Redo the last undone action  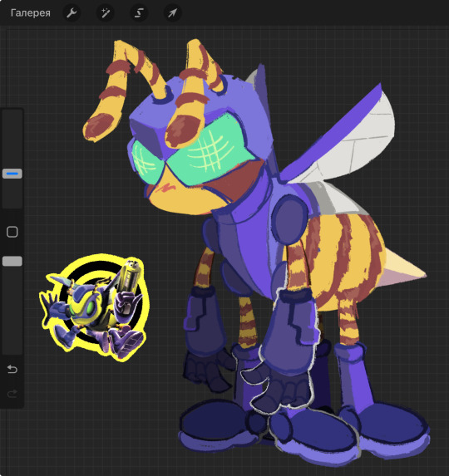[x=12, y=394]
